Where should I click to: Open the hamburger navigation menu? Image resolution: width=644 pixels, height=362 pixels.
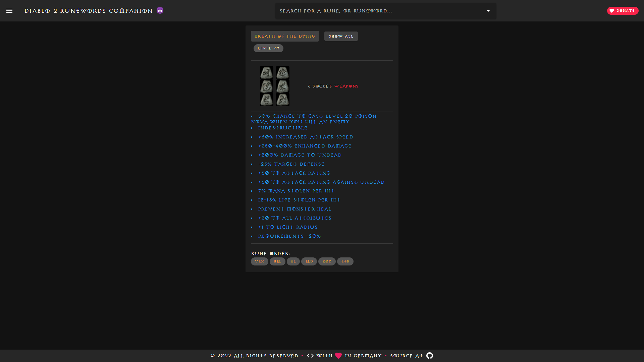tap(9, 11)
